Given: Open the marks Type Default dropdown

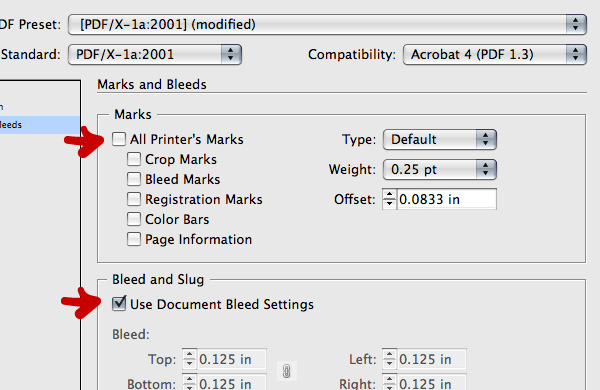Looking at the screenshot, I should [x=440, y=139].
